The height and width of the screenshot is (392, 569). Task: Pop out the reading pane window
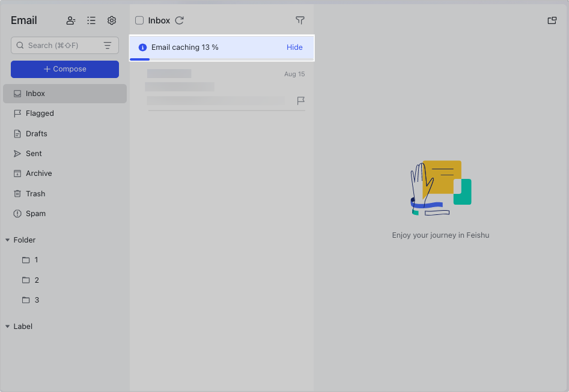pyautogui.click(x=552, y=20)
